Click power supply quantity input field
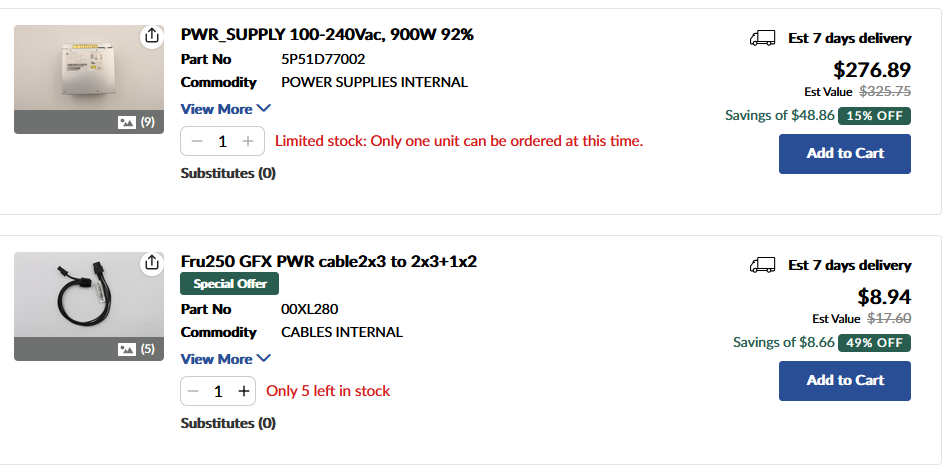This screenshot has width=946, height=473. (222, 141)
